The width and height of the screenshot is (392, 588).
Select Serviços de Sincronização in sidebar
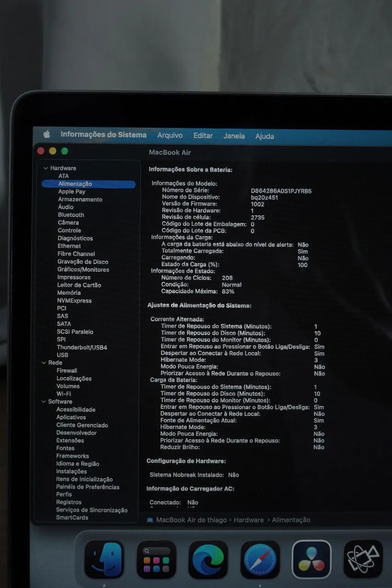click(92, 510)
